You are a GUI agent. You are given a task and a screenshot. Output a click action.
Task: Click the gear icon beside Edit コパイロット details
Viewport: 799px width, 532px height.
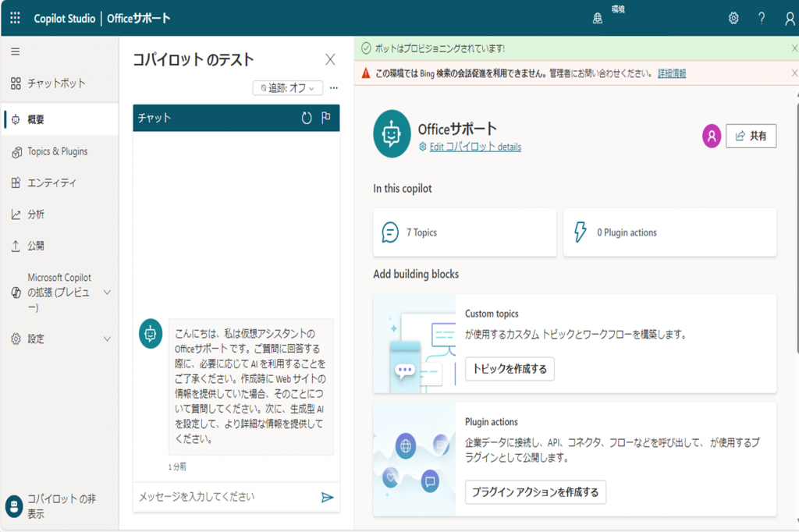(422, 147)
